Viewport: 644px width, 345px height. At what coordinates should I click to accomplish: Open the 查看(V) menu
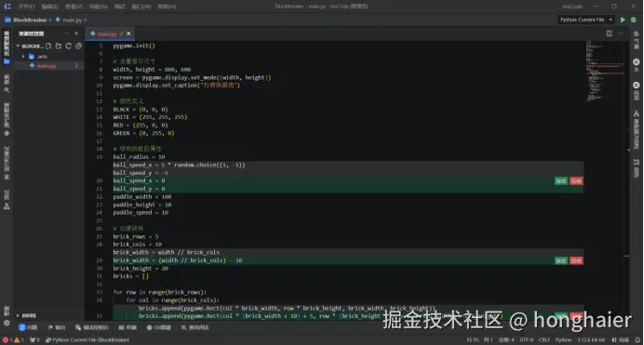point(74,7)
